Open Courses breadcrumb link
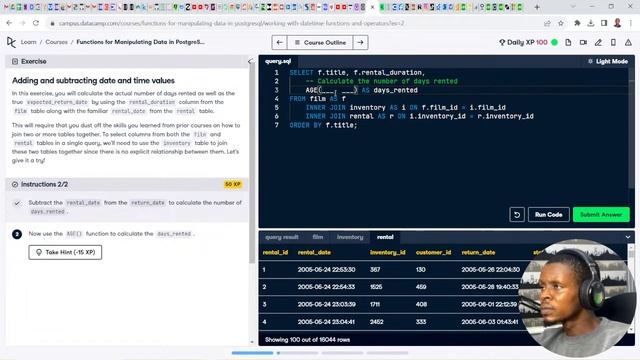640x360 pixels. [x=56, y=42]
